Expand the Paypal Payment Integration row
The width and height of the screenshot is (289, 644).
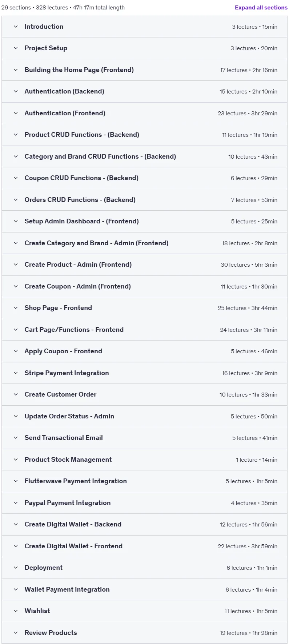(x=144, y=503)
